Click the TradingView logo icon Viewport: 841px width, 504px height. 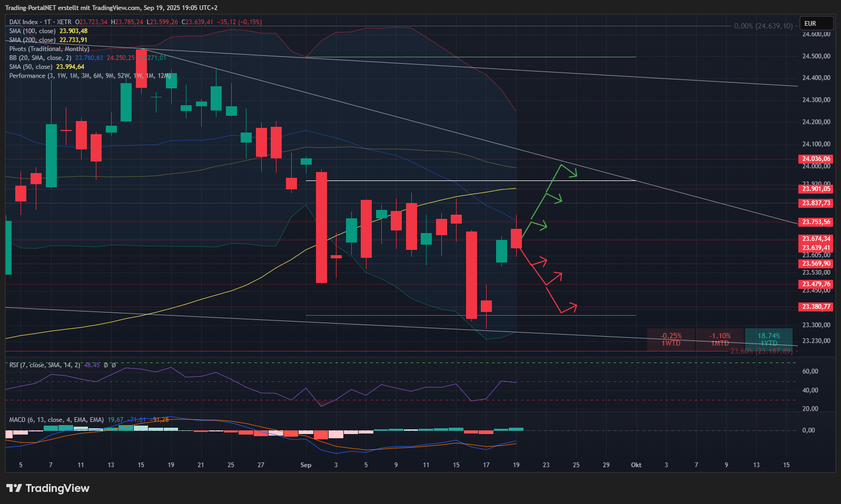coord(14,488)
